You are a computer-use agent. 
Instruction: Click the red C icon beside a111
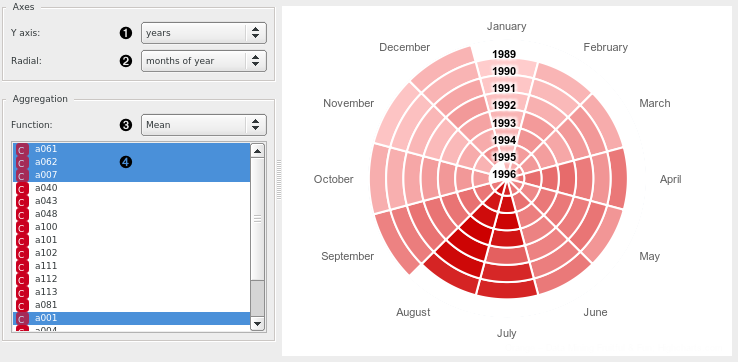[x=22, y=267]
